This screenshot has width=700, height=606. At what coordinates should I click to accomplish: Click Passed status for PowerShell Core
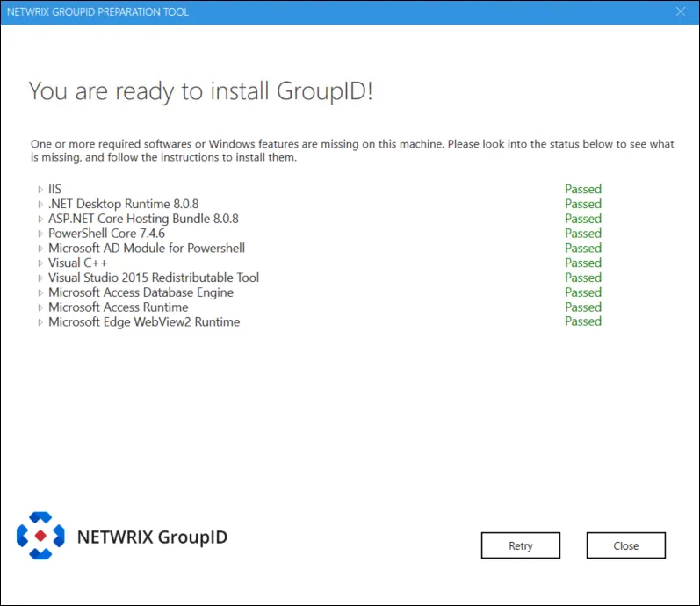coord(583,233)
